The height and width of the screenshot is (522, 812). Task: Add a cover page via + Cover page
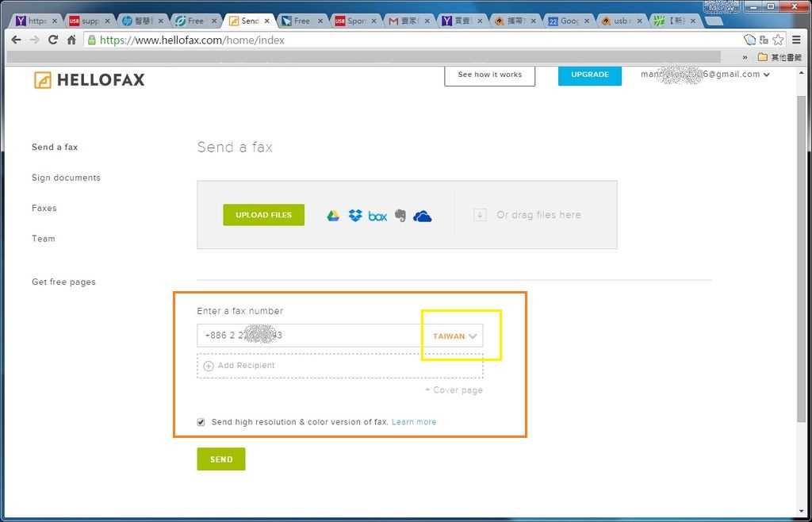pos(454,390)
